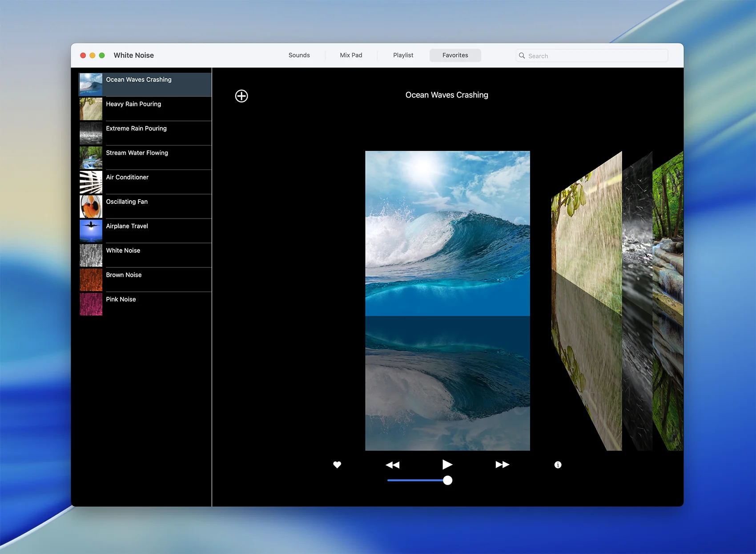This screenshot has height=554, width=756.
Task: Select the Airplane Travel thumbnail icon
Action: coord(91,231)
